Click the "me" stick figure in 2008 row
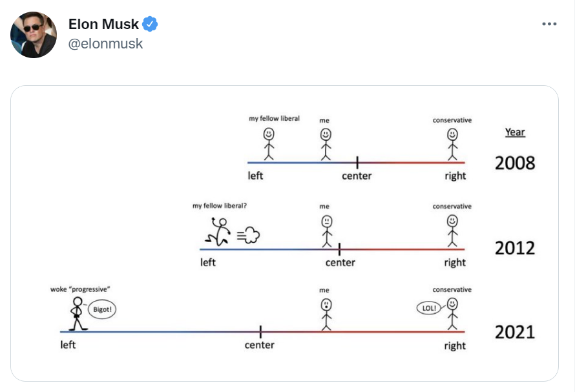 coord(326,144)
